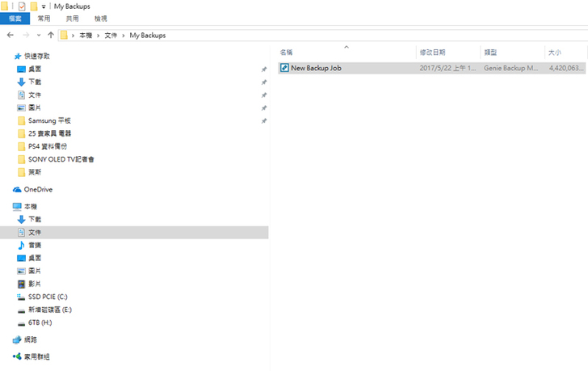The height and width of the screenshot is (371, 588).
Task: Expand the chevron before 本機 in address bar
Action: 73,36
